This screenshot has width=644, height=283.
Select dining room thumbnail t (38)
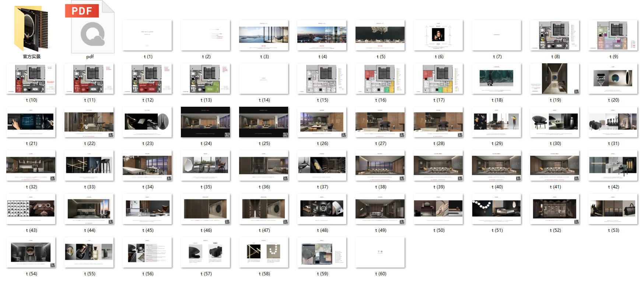380,166
